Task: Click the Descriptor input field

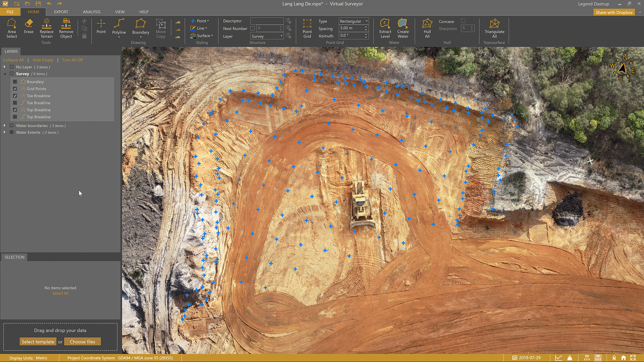Action: [267, 21]
